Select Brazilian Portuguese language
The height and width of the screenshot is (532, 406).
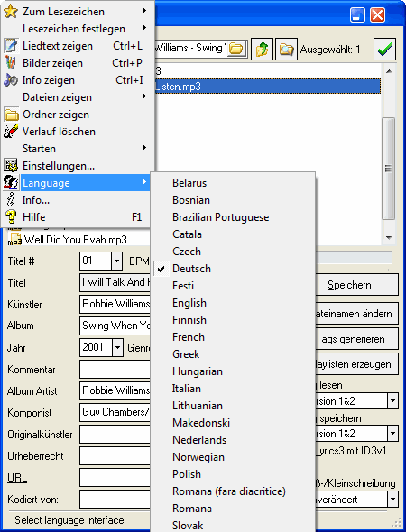(x=233, y=216)
